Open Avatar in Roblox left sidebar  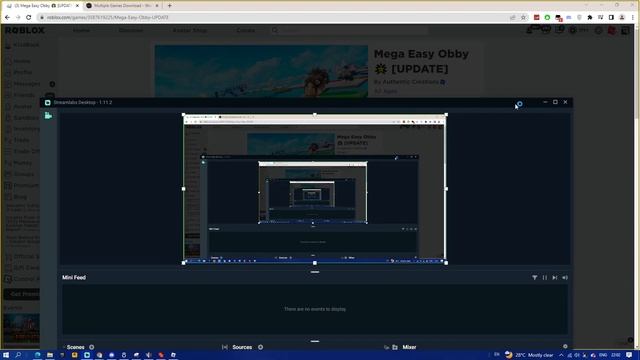(x=22, y=107)
